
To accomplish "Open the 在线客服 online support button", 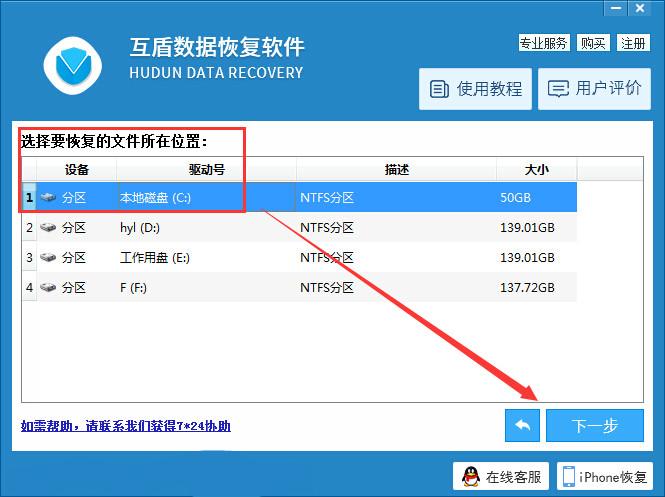I will pos(501,477).
